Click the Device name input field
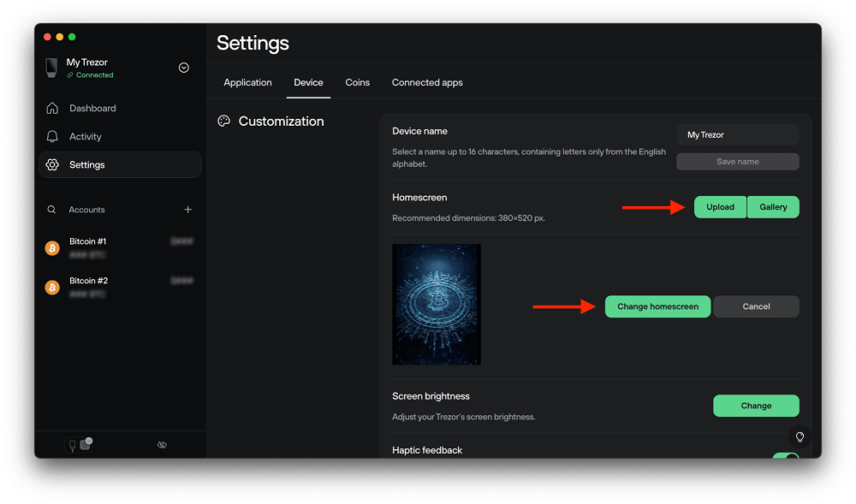 click(x=738, y=134)
